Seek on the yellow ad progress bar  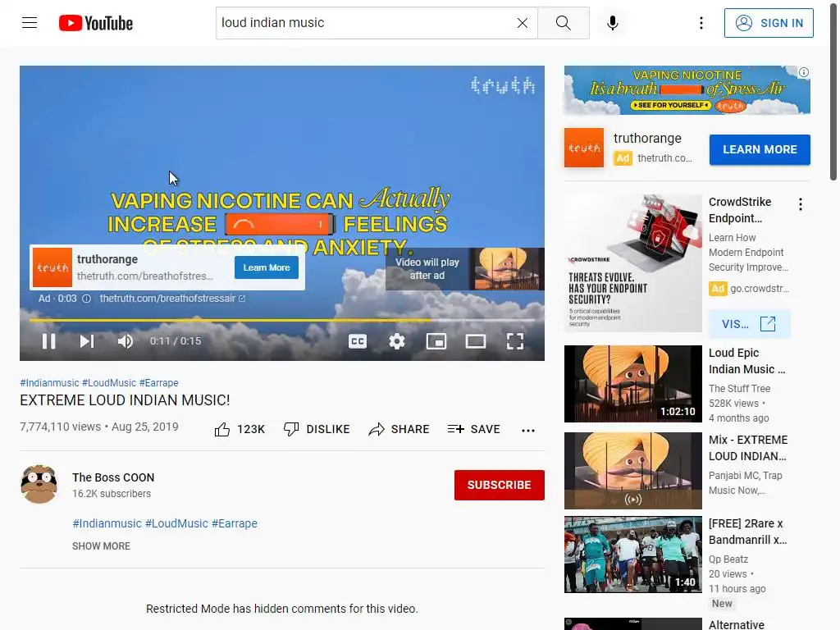click(x=282, y=321)
